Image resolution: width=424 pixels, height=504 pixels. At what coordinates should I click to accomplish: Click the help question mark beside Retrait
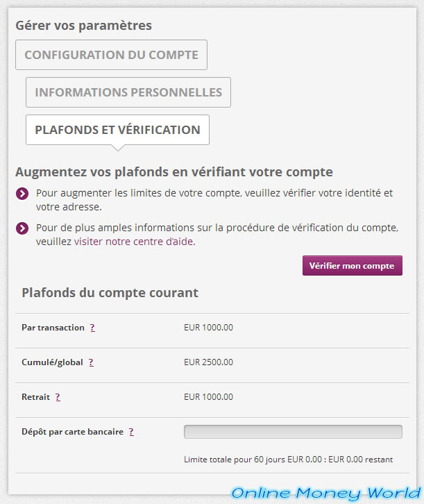[x=58, y=397]
